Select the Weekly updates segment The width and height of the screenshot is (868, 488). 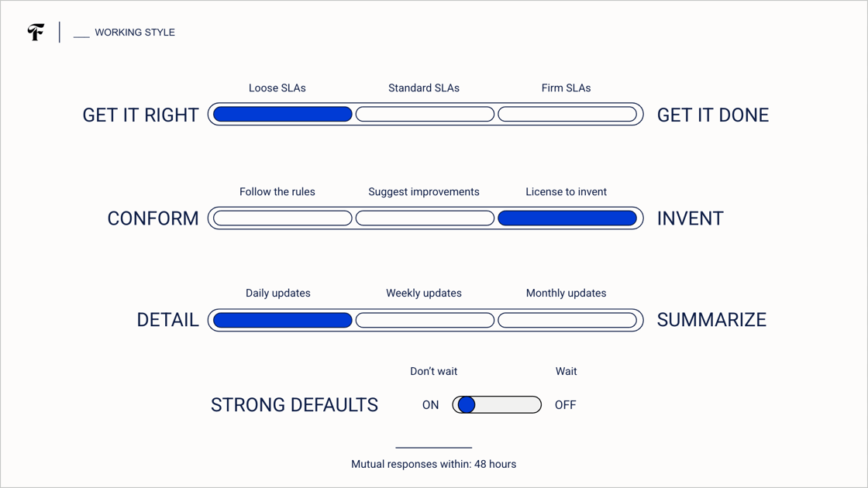425,320
